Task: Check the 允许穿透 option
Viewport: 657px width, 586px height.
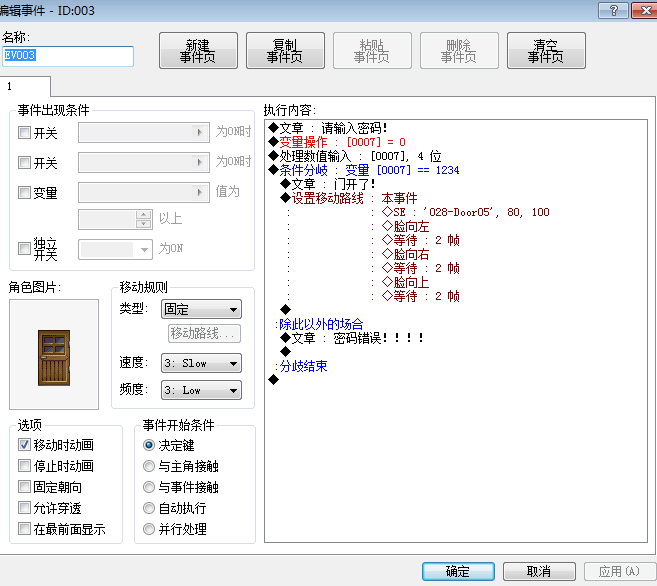Action: [24, 508]
